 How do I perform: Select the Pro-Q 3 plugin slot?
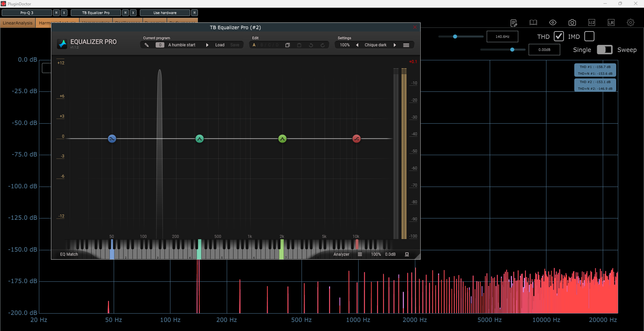click(x=27, y=13)
